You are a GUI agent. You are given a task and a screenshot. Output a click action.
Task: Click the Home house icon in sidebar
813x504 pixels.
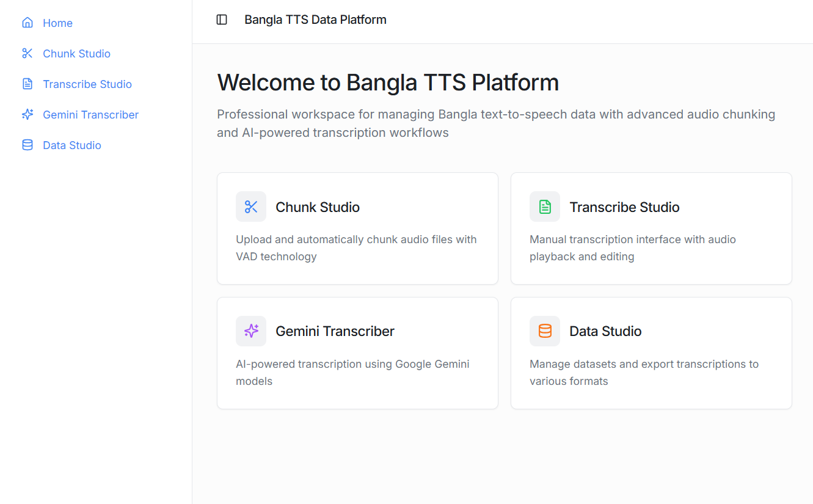27,23
